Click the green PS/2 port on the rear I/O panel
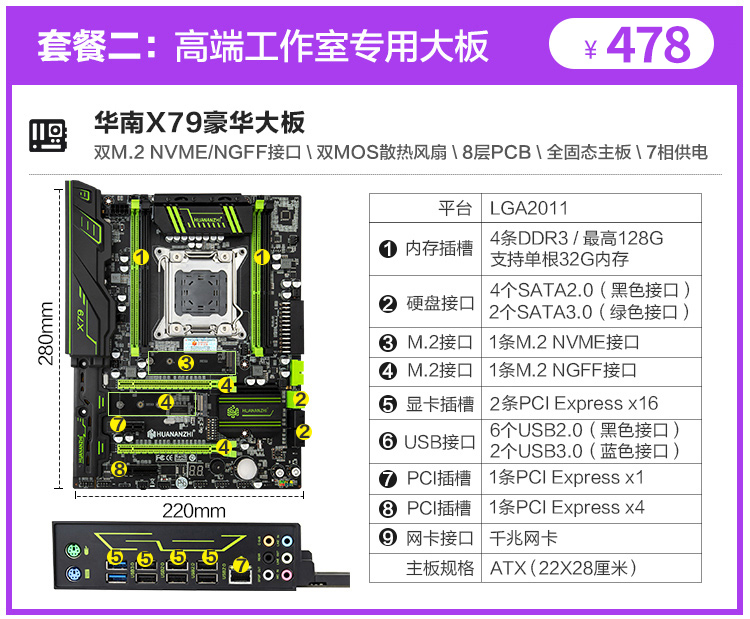 click(73, 550)
